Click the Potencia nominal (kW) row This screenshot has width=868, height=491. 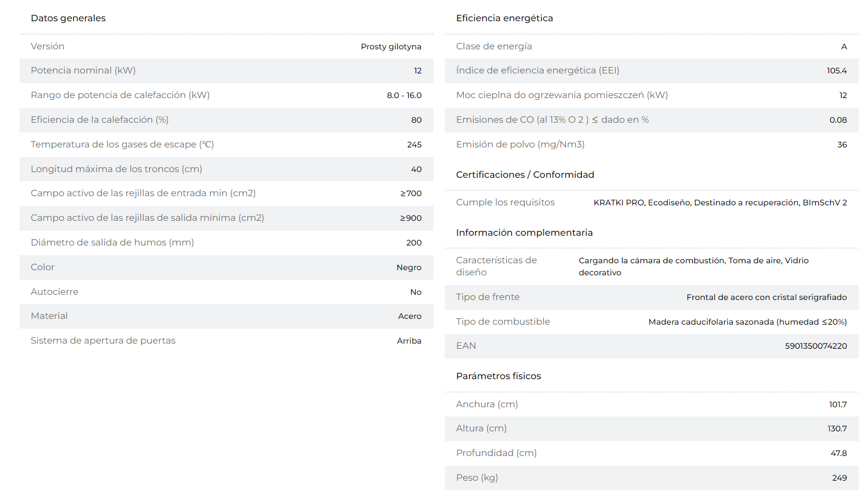[226, 71]
